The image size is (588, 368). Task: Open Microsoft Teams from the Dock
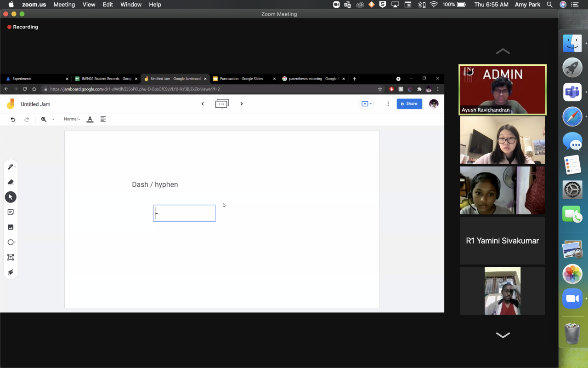point(572,92)
